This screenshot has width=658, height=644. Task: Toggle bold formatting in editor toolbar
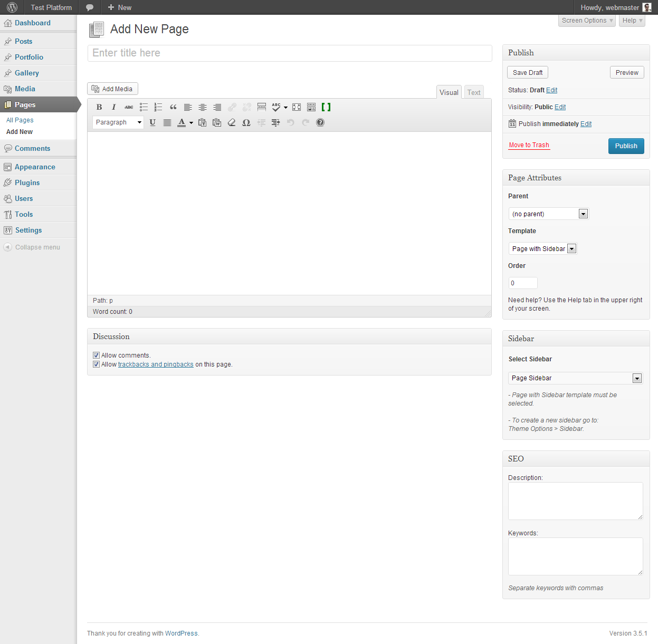pyautogui.click(x=99, y=107)
